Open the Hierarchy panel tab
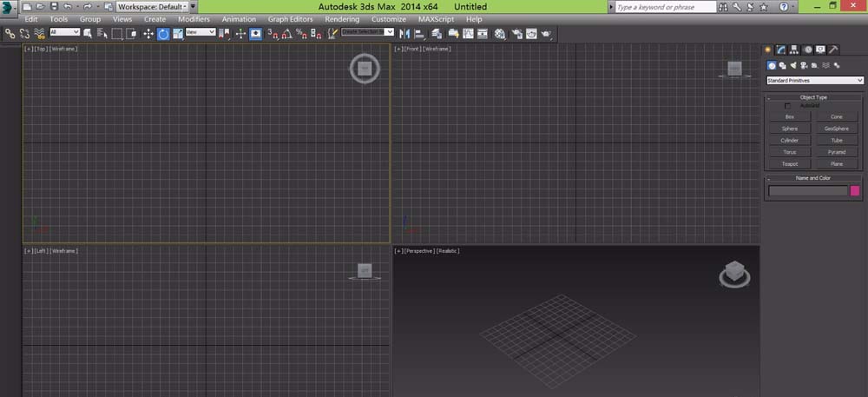This screenshot has width=868, height=397. click(794, 50)
